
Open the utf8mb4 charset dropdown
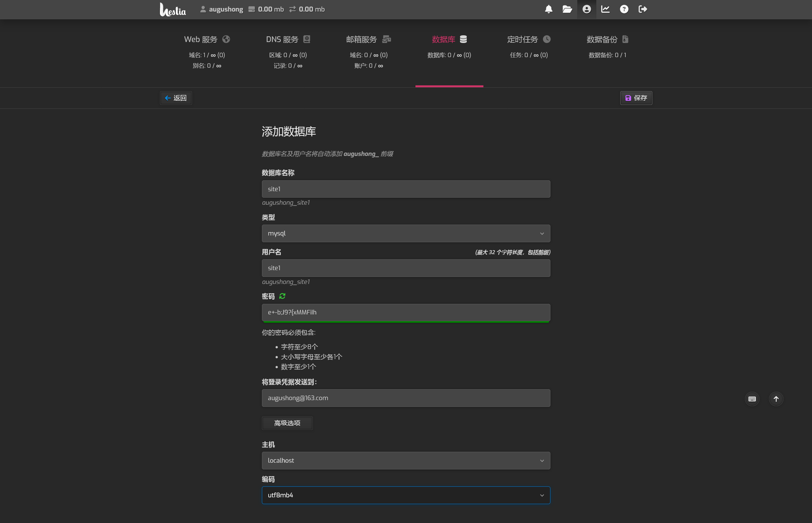(x=406, y=495)
